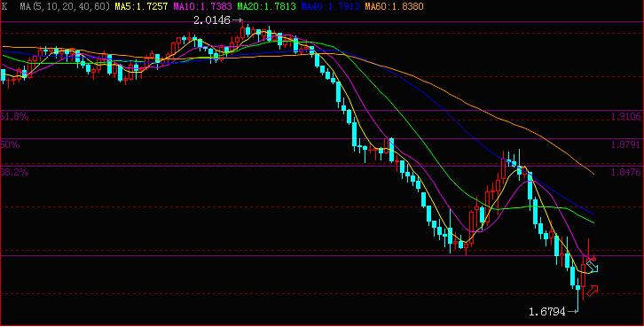
Task: Select the green MA20:1.7813 legend value
Action: (x=266, y=6)
